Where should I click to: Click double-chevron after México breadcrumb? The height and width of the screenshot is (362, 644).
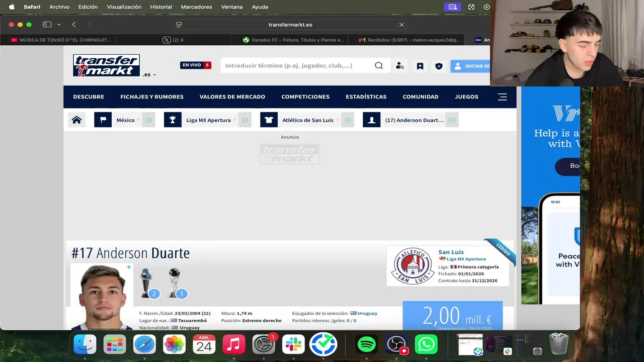click(148, 120)
